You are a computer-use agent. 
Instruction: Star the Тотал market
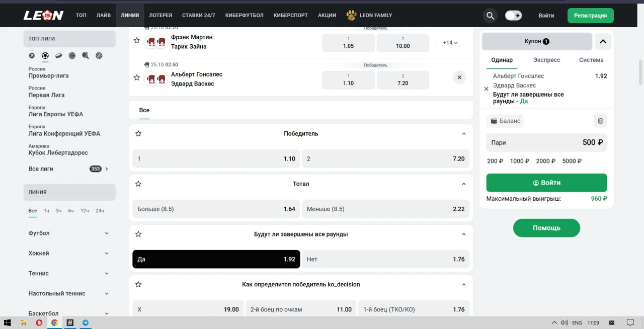pos(138,184)
